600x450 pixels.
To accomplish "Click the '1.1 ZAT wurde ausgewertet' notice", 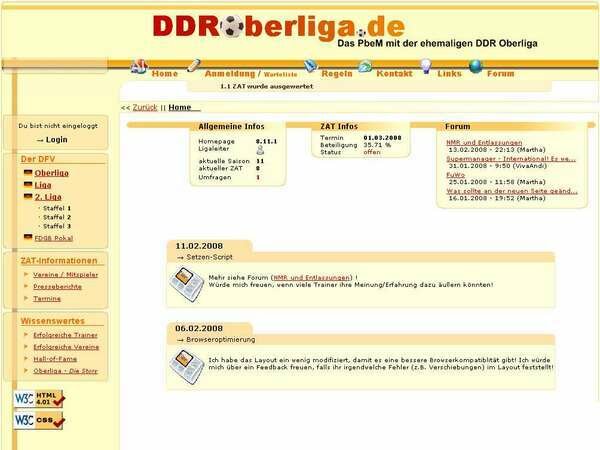I will tap(267, 86).
